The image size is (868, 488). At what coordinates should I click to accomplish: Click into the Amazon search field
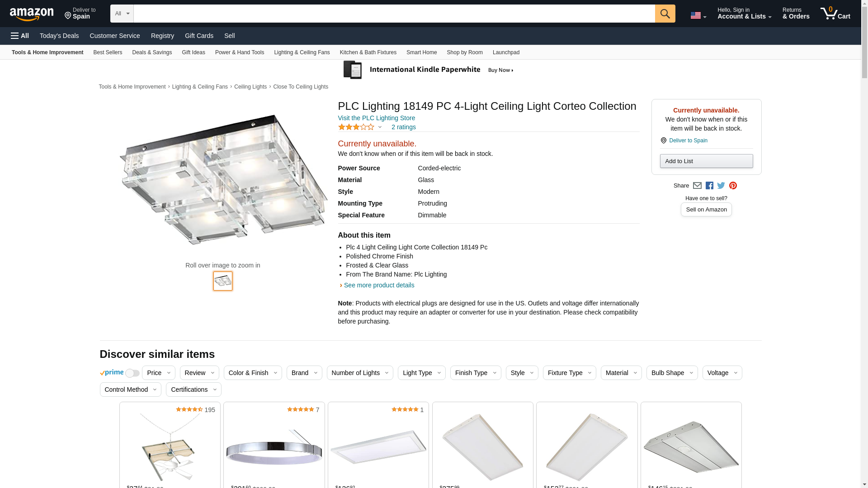[394, 14]
